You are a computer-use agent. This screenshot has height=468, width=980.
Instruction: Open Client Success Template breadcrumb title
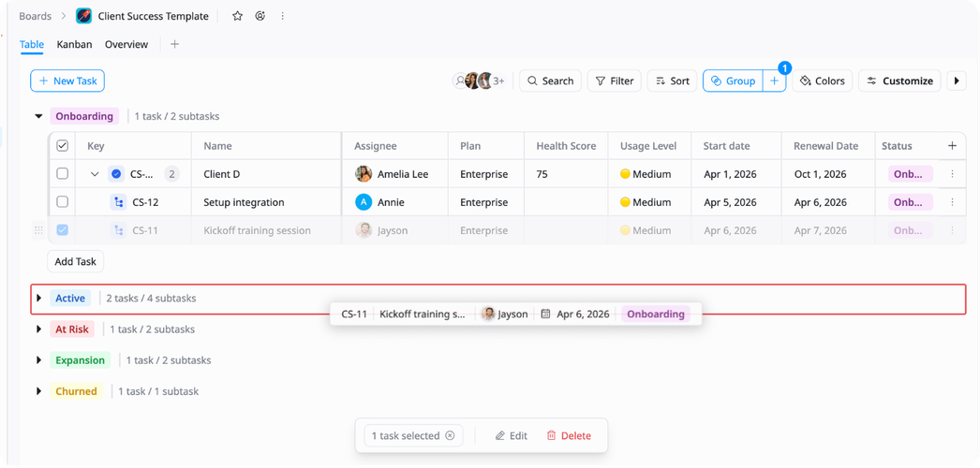[153, 16]
